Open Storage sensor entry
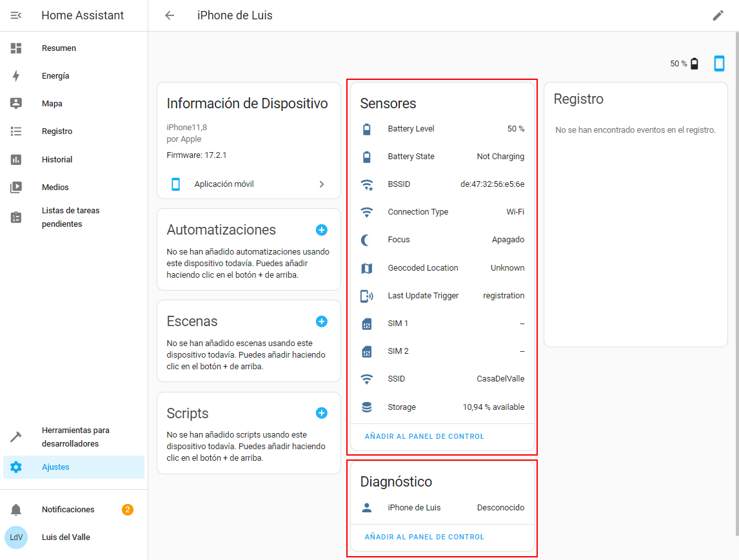Image resolution: width=739 pixels, height=560 pixels. [442, 407]
